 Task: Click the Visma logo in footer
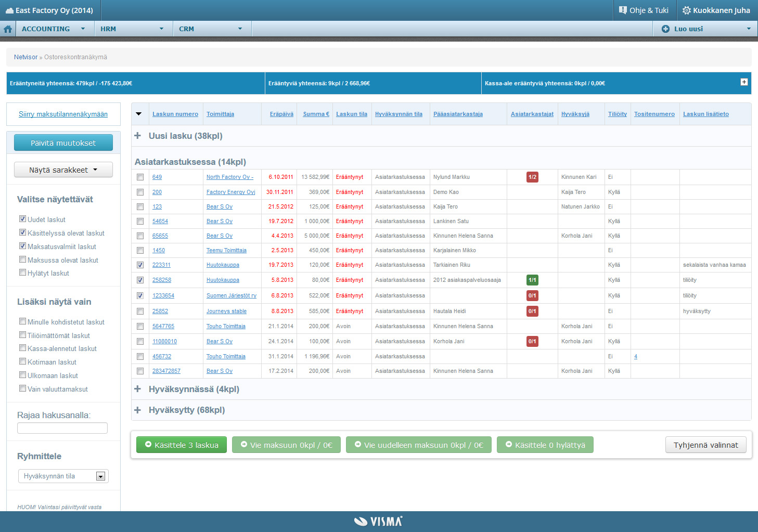point(378,521)
